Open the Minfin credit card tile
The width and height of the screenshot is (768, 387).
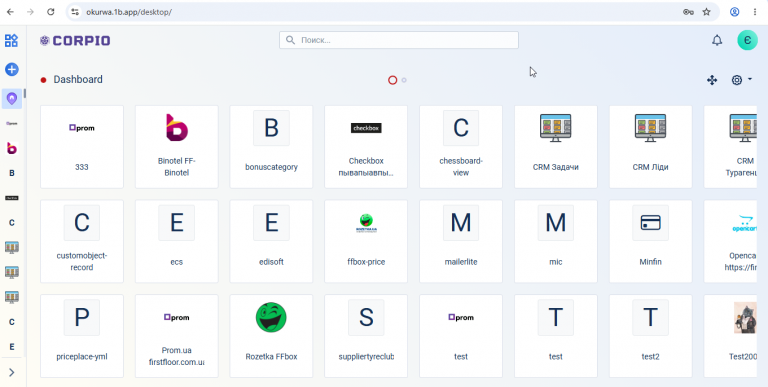tap(650, 242)
